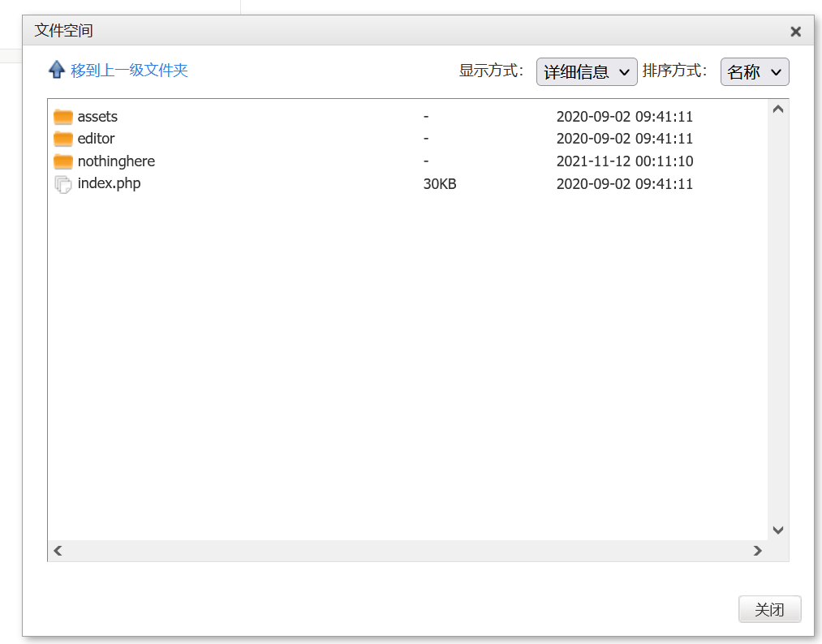Screen dimensions: 822x644
Task: Open the 显示方式 dropdown showing 详细信息
Action: [x=587, y=72]
